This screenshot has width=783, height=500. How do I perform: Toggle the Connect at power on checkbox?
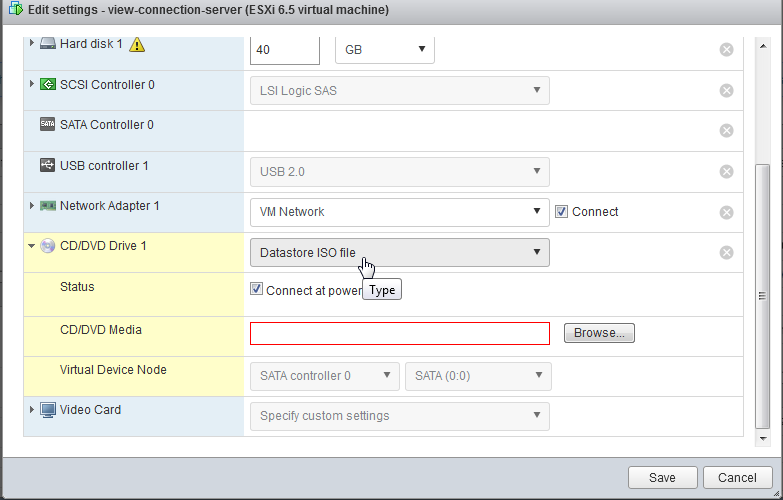pos(256,289)
